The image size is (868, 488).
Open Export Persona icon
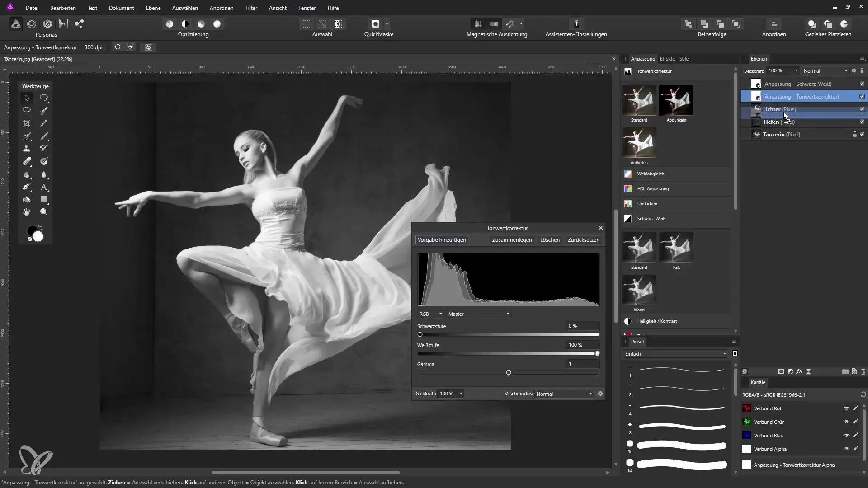pos(79,24)
